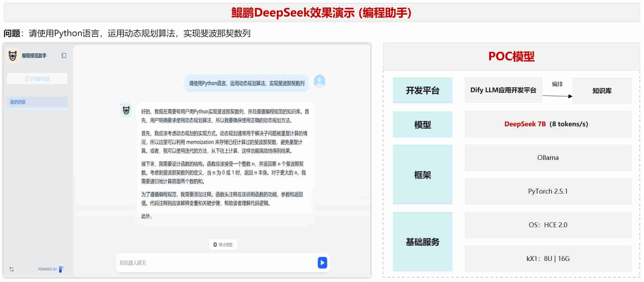The width and height of the screenshot is (644, 282).
Task: Stop the response with 停止响应
Action: click(x=223, y=244)
